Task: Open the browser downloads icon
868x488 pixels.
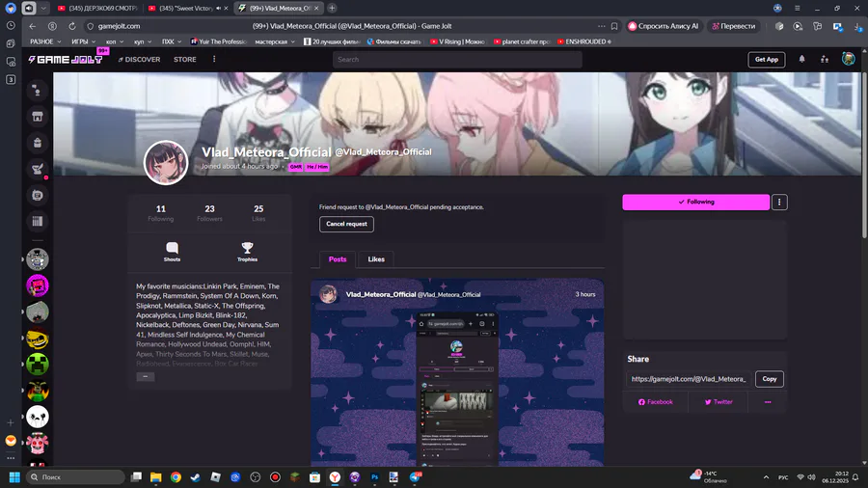Action: click(x=858, y=26)
